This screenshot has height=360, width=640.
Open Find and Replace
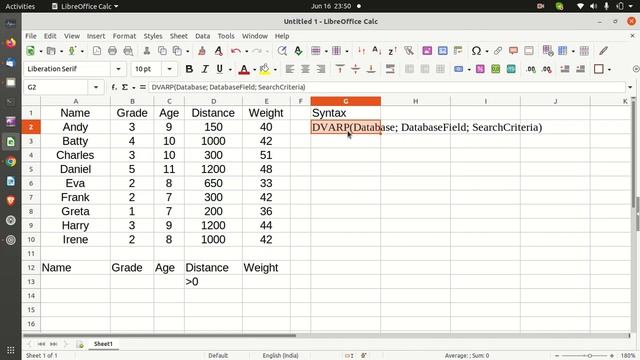click(282, 51)
